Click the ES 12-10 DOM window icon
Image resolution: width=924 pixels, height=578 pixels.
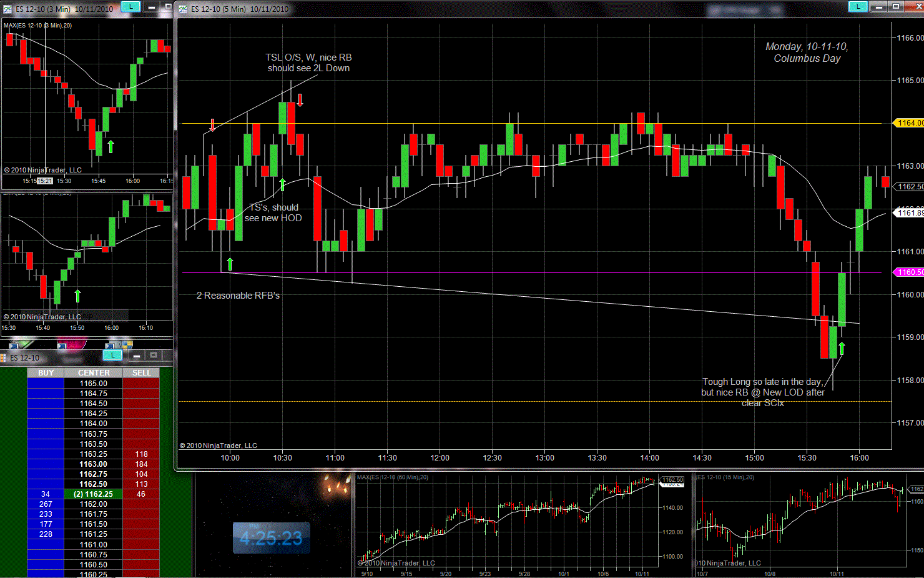coord(4,357)
